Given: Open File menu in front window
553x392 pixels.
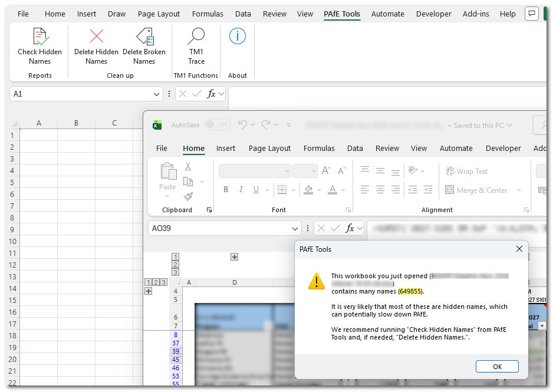Looking at the screenshot, I should 162,148.
